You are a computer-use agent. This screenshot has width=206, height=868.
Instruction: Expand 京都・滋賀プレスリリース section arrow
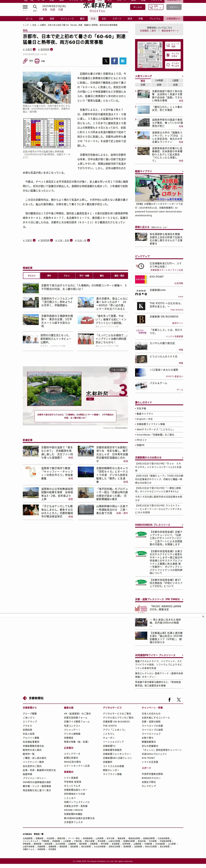pos(182,599)
